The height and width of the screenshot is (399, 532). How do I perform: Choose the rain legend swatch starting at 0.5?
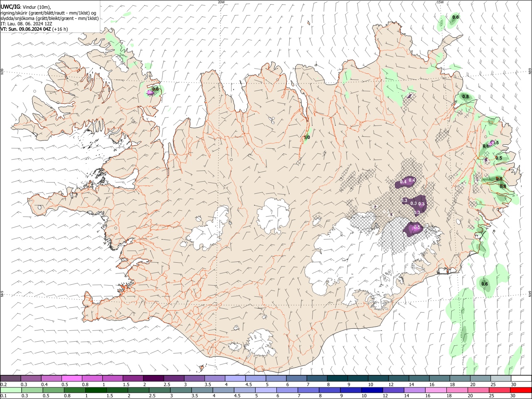(54, 390)
